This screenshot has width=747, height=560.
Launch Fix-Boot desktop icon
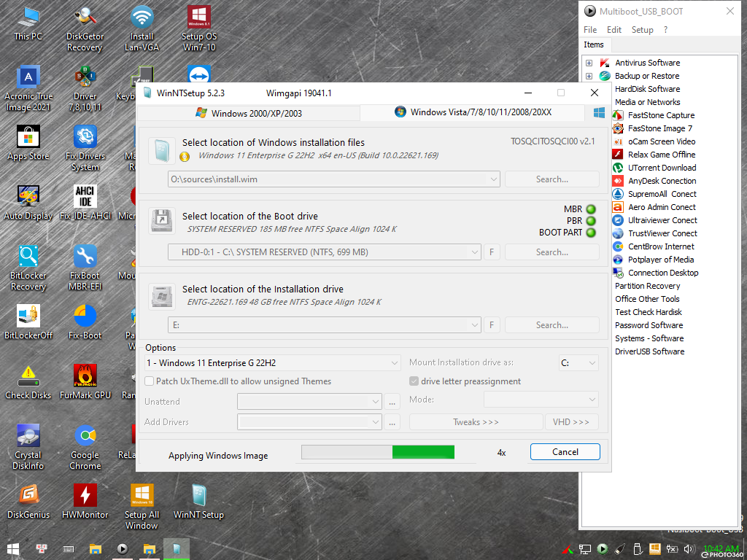(x=85, y=322)
